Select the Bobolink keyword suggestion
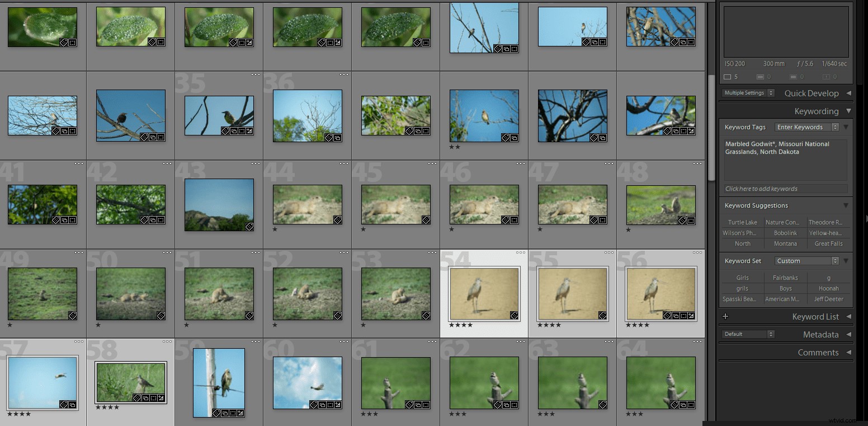 pos(785,233)
